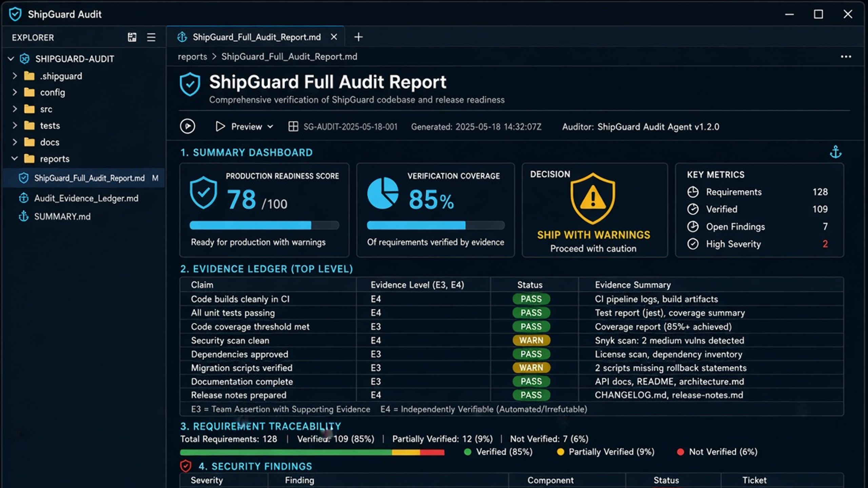The height and width of the screenshot is (488, 868).
Task: Click the PASS badge for Code builds cleanly in CI
Action: pyautogui.click(x=531, y=299)
